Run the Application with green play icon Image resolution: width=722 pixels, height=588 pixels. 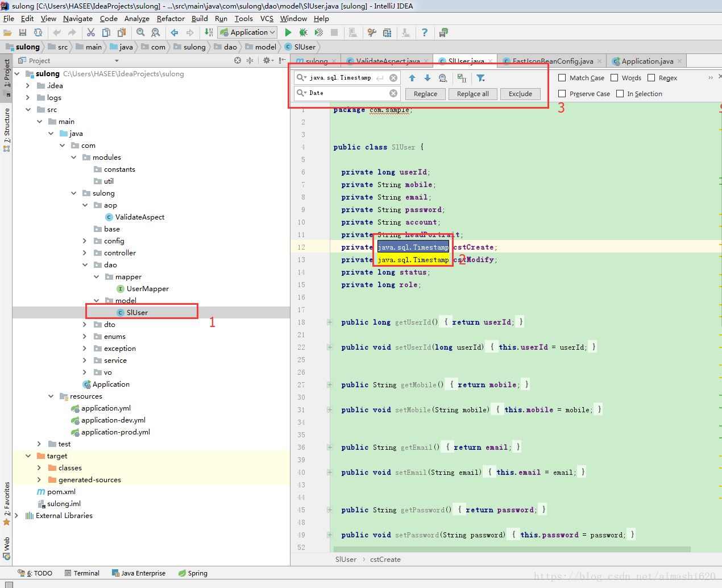point(288,32)
